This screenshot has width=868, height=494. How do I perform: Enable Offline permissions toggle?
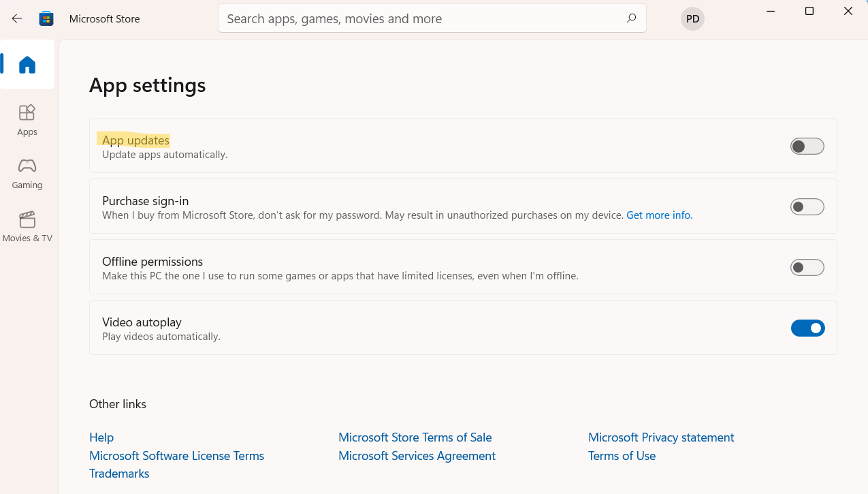coord(807,268)
